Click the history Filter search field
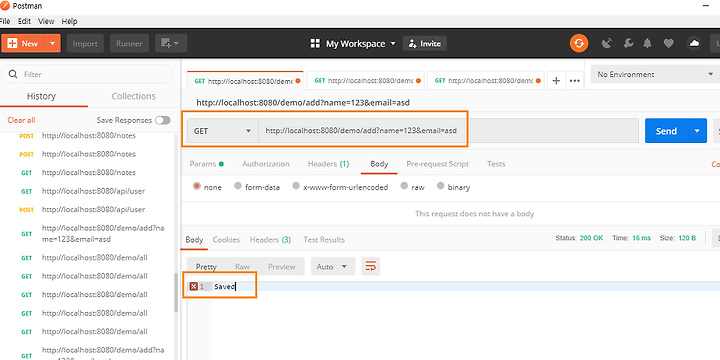Viewport: 720px width, 360px height. click(x=87, y=74)
